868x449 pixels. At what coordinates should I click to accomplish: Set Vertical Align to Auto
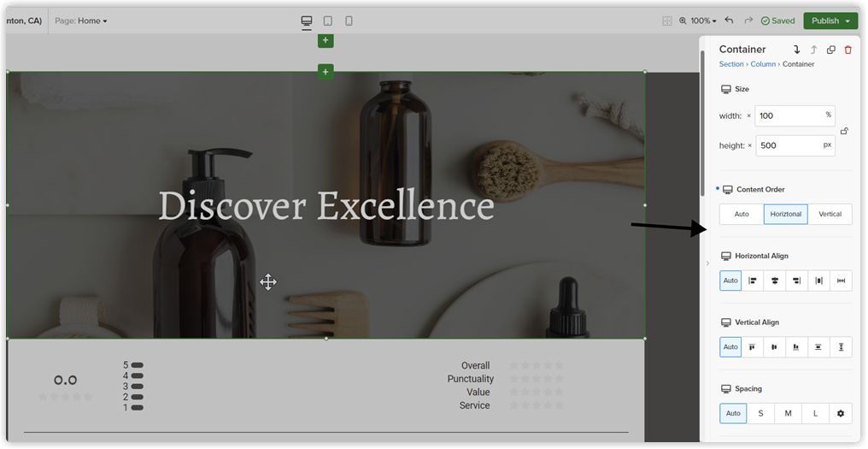pyautogui.click(x=730, y=347)
